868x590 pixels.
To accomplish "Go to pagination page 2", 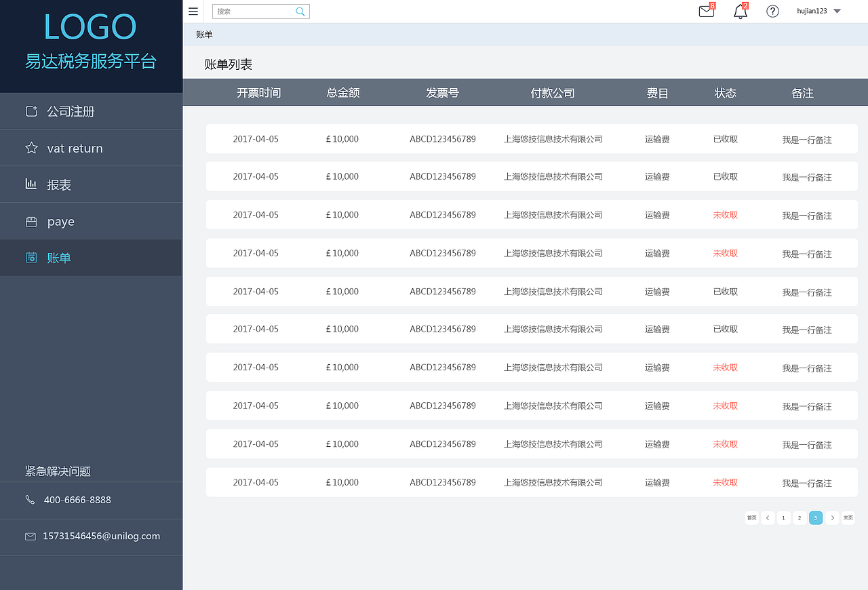I will click(800, 518).
